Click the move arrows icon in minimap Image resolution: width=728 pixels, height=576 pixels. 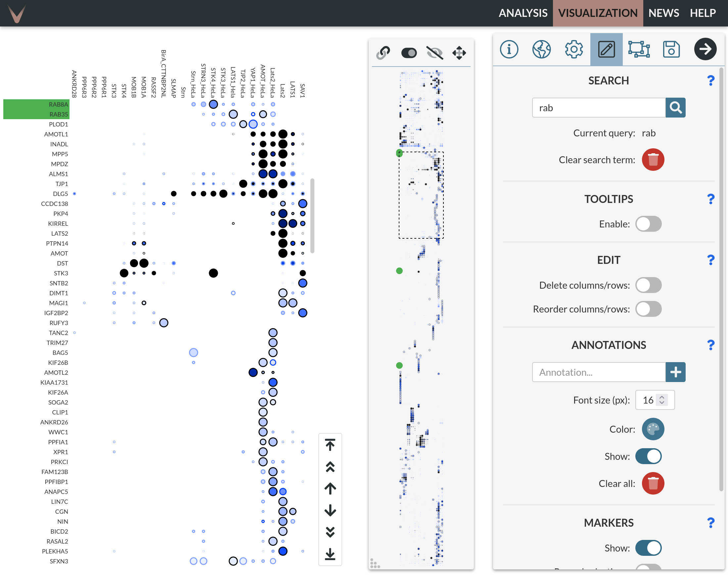[459, 53]
